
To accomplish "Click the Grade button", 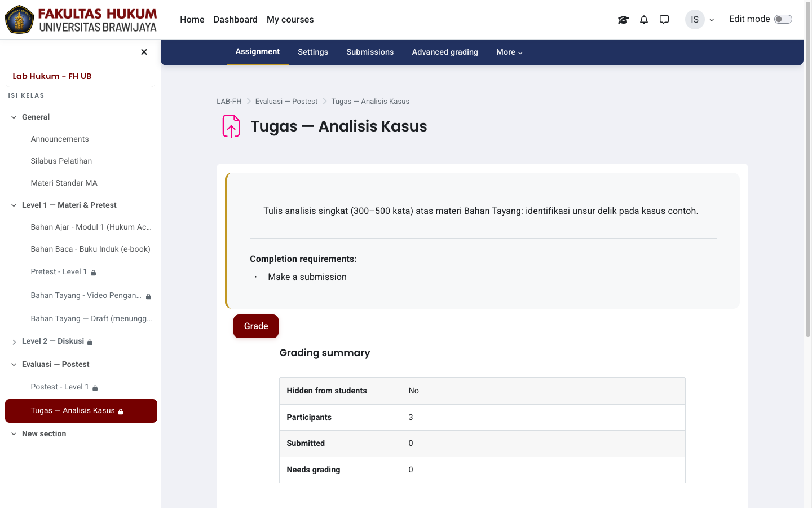I will 256,326.
